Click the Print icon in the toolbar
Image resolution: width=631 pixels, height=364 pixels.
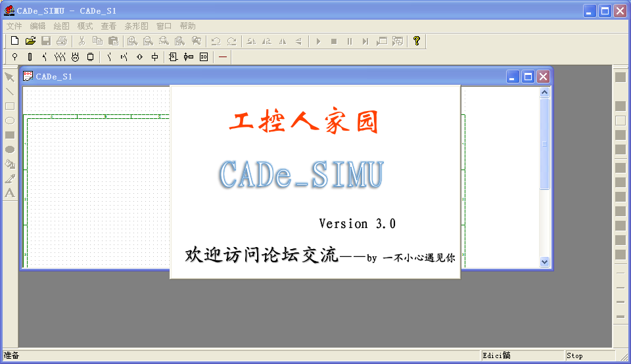[x=62, y=41]
